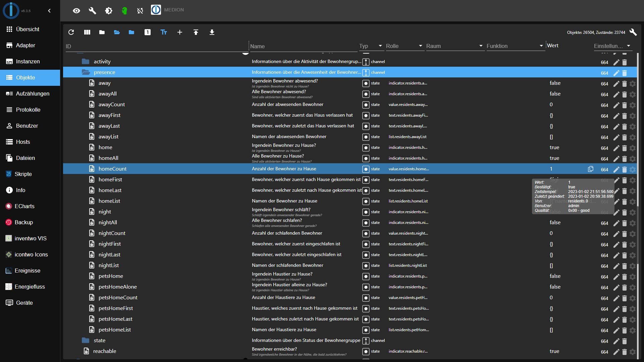Open the Instanzen menu item

[30, 61]
